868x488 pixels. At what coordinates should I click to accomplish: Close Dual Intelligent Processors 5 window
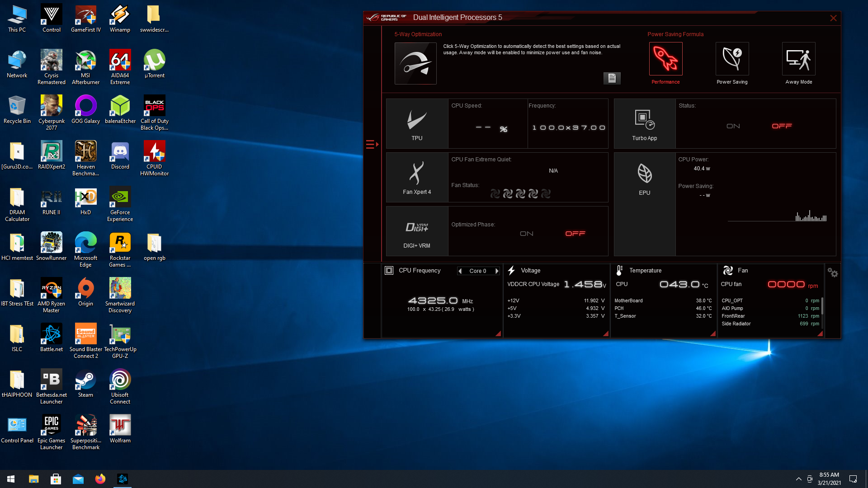(833, 18)
